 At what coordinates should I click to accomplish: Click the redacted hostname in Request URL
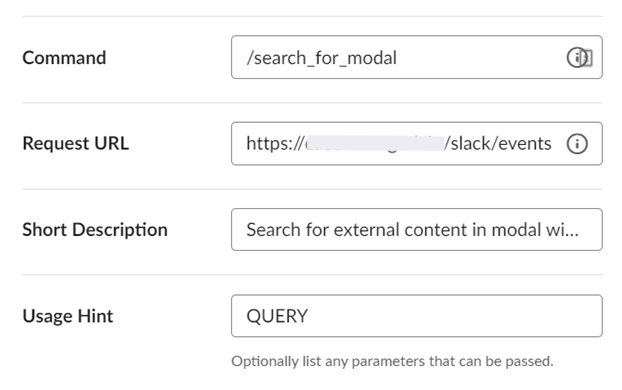(375, 144)
